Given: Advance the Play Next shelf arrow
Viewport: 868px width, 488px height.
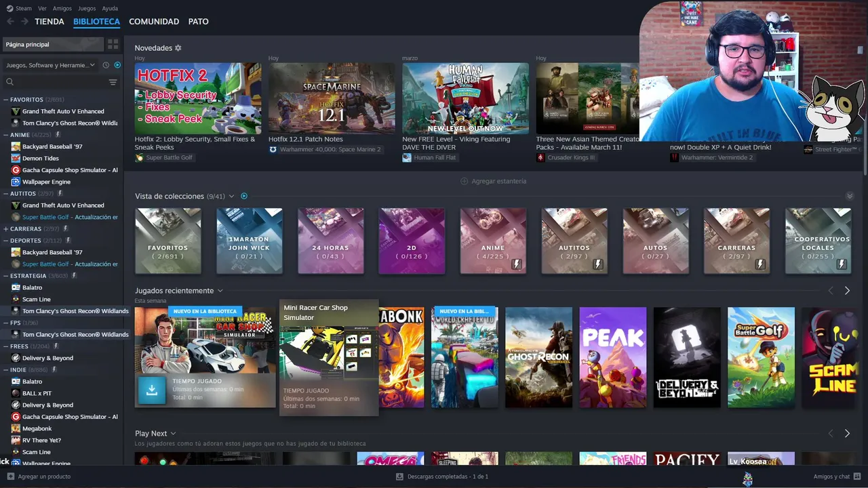Looking at the screenshot, I should point(847,433).
